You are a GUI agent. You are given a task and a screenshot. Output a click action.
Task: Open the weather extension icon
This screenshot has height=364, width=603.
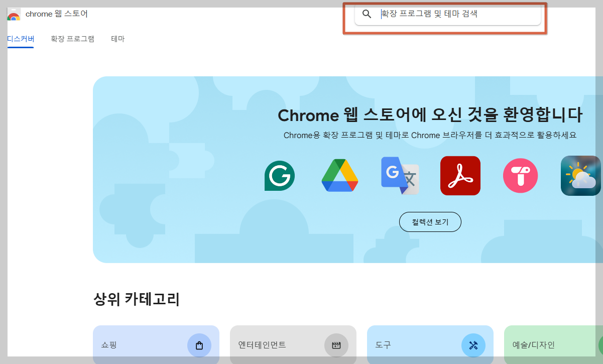coord(581,176)
